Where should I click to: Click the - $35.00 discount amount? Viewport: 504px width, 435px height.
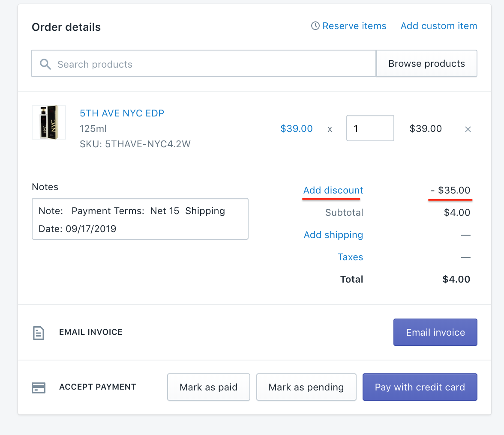450,190
